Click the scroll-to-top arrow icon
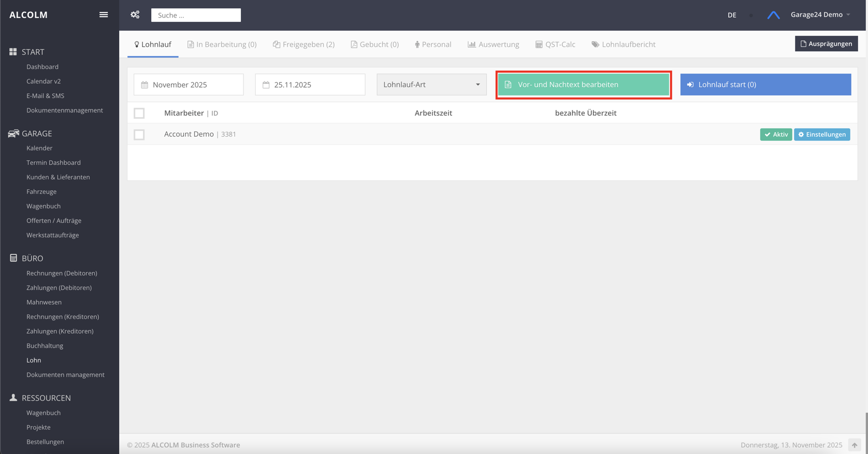868x454 pixels. [854, 445]
